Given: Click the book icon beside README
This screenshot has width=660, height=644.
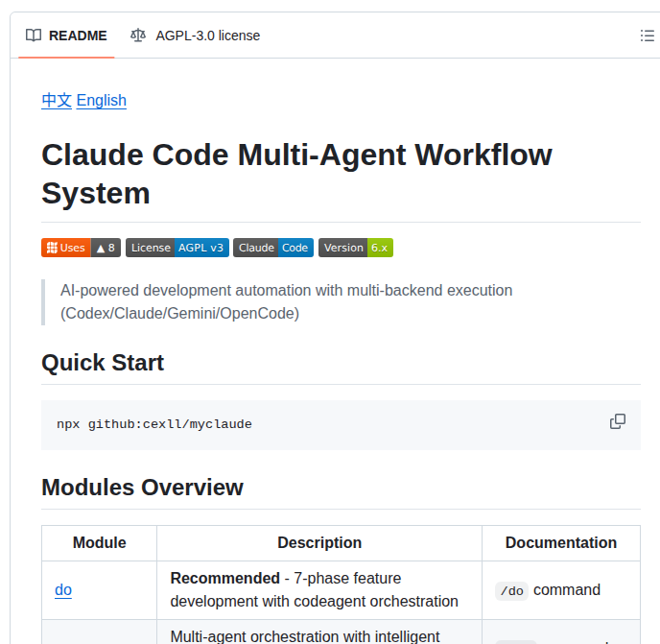Looking at the screenshot, I should (x=34, y=36).
